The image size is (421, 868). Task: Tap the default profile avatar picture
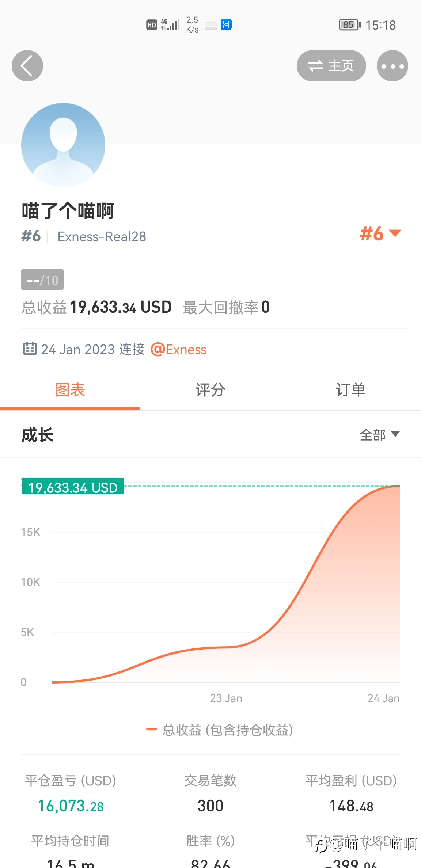[63, 145]
